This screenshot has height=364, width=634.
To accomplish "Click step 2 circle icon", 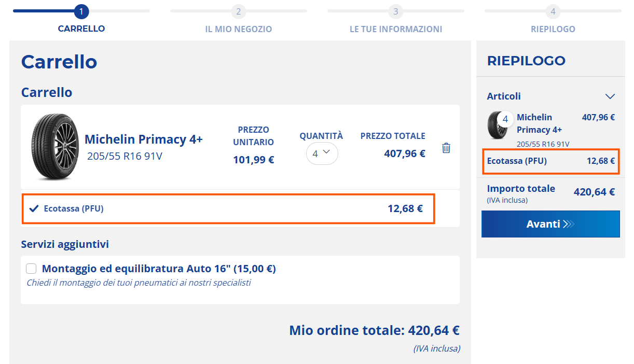I will coord(238,11).
